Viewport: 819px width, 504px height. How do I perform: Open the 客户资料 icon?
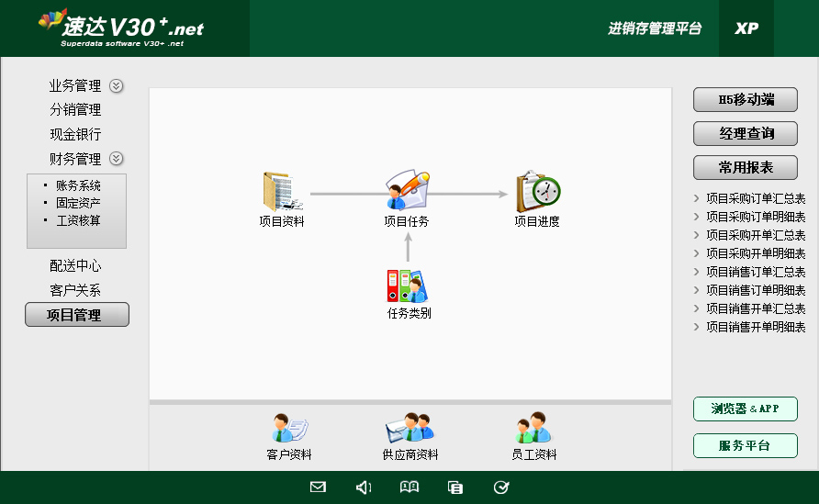(x=290, y=430)
